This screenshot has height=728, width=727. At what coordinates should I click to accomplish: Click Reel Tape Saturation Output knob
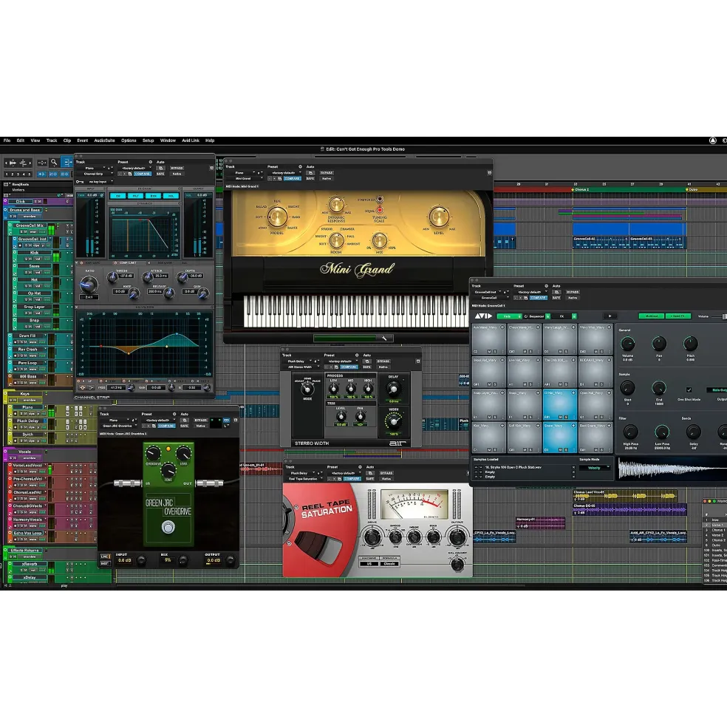(457, 537)
